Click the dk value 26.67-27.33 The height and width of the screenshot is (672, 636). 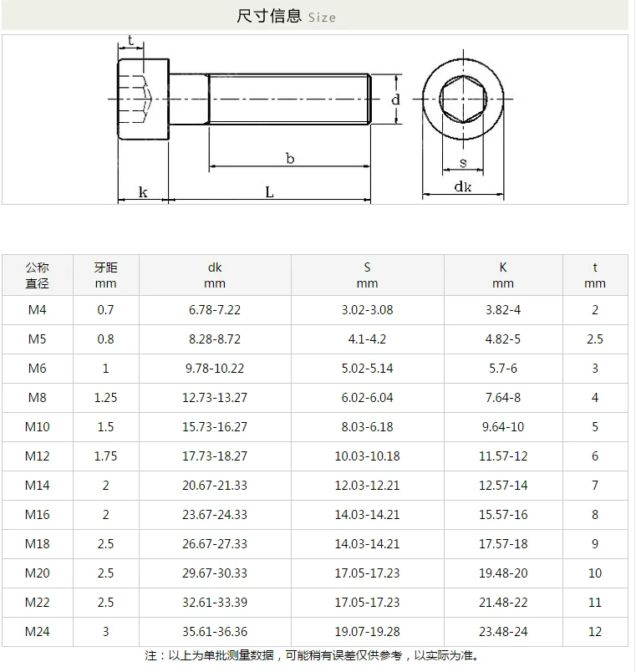click(x=215, y=544)
